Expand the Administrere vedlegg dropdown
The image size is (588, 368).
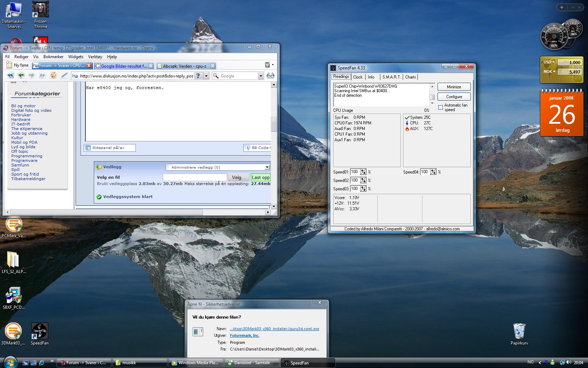(267, 167)
